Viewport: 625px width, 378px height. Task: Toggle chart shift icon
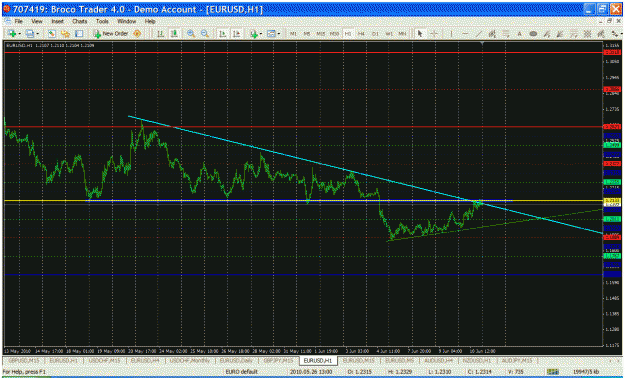click(x=236, y=34)
